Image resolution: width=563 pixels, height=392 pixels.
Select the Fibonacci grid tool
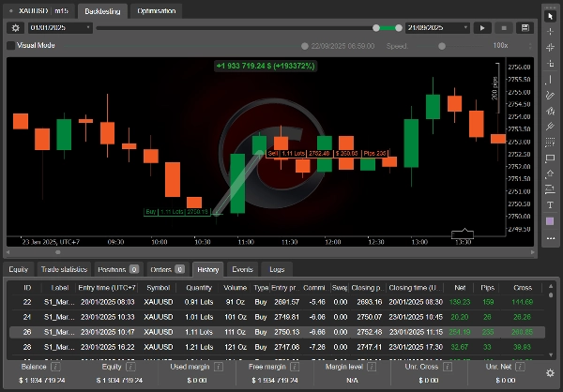coord(550,143)
